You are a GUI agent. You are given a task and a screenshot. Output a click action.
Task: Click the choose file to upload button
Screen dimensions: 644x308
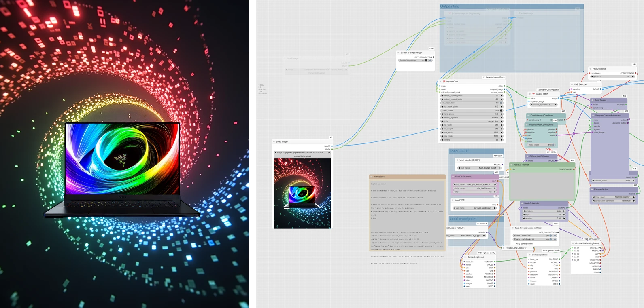tap(302, 156)
